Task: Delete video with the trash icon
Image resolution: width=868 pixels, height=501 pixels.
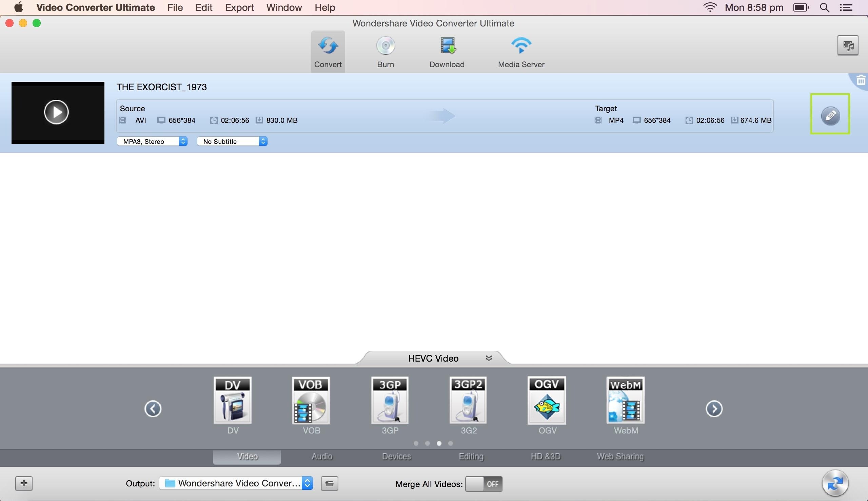Action: click(x=861, y=80)
